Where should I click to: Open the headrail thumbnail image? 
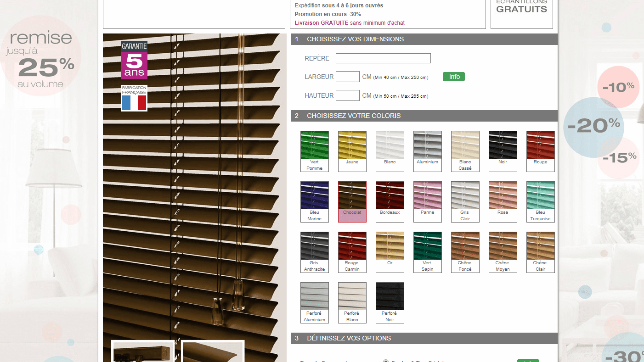143,351
